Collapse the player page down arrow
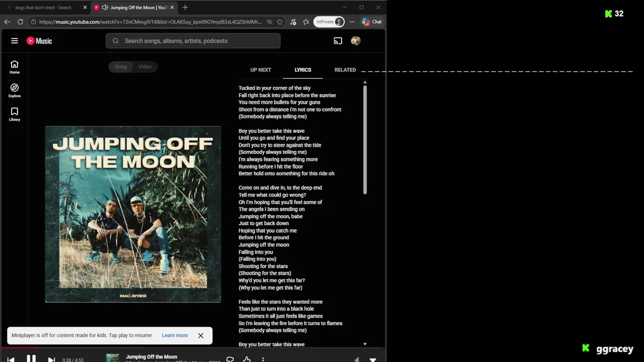This screenshot has height=362, width=644. [373, 359]
